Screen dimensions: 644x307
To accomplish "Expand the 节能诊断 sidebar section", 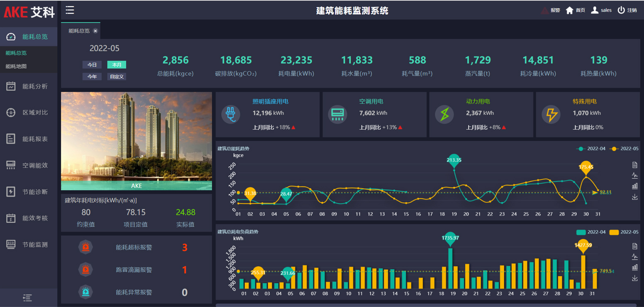I will 29,192.
